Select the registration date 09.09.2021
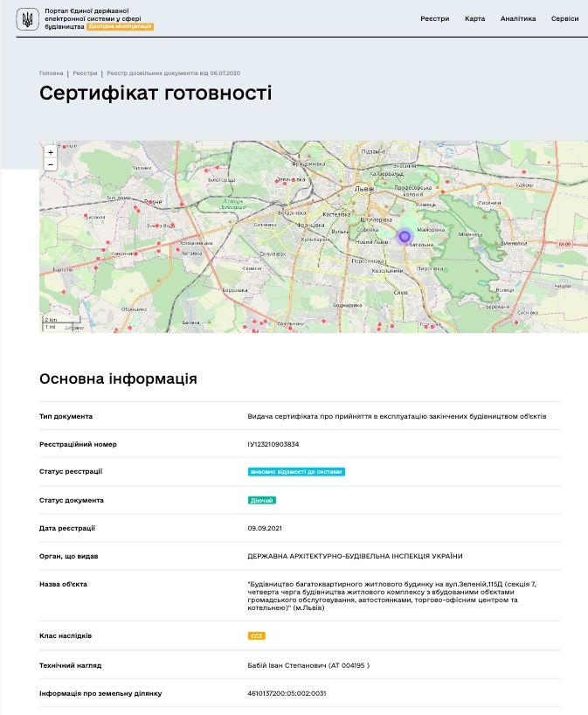 pyautogui.click(x=265, y=528)
